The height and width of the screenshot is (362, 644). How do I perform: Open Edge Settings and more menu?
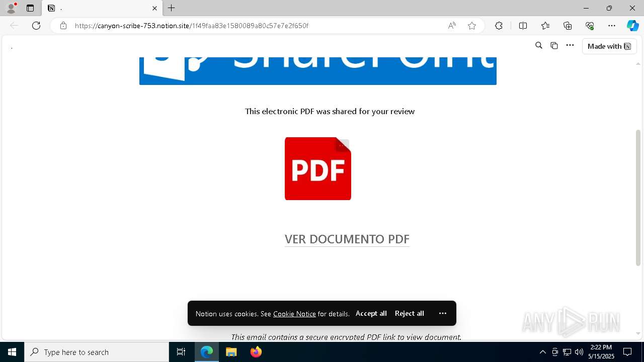tap(612, 26)
